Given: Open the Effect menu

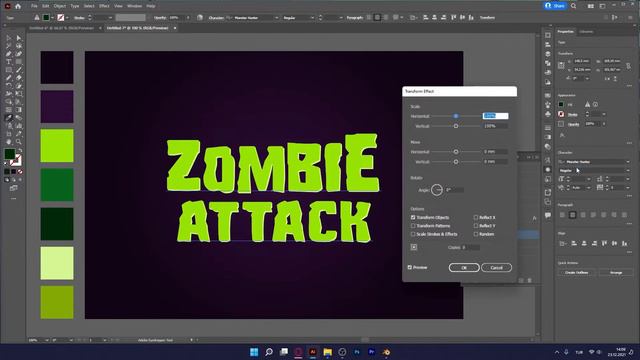Looking at the screenshot, I should (104, 6).
